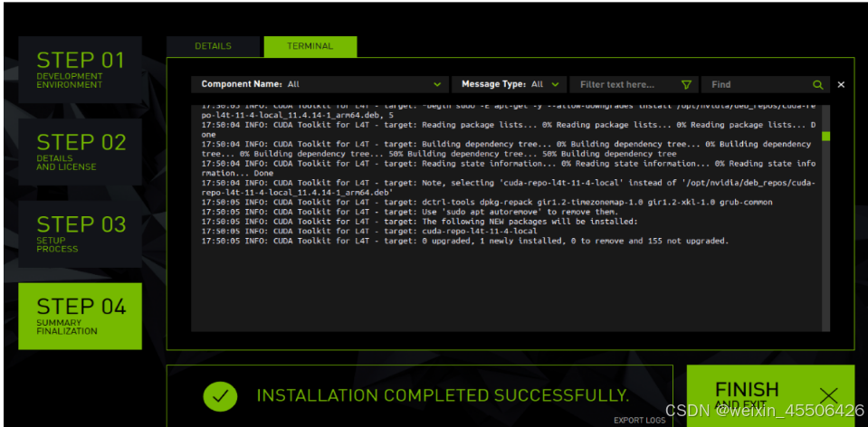Go to Step 02 Details and License

coord(81,152)
